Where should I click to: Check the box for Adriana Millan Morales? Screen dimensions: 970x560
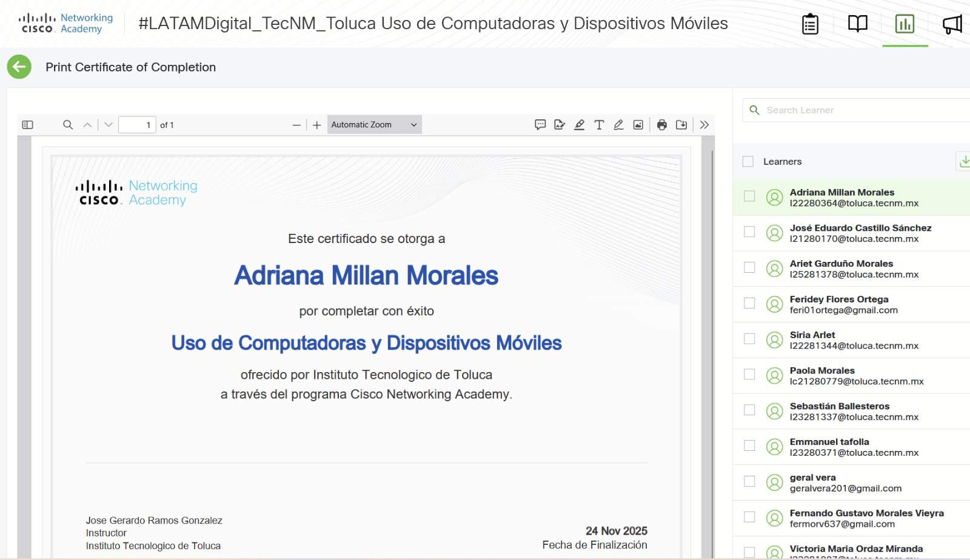tap(749, 196)
